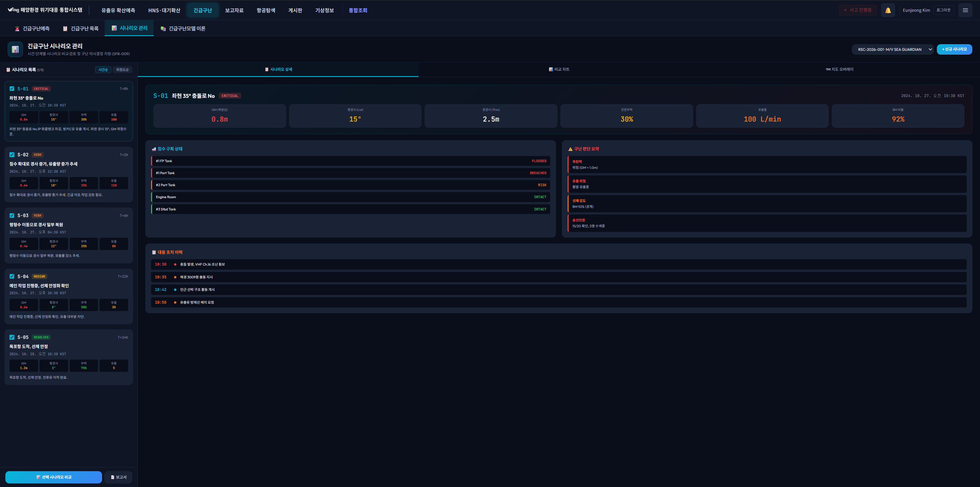The height and width of the screenshot is (487, 980).
Task: Click the +신규 시나리오 button
Action: [954, 50]
